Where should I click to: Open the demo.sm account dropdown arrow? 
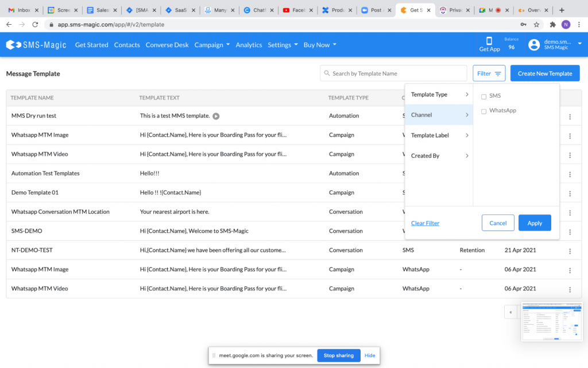pyautogui.click(x=579, y=44)
